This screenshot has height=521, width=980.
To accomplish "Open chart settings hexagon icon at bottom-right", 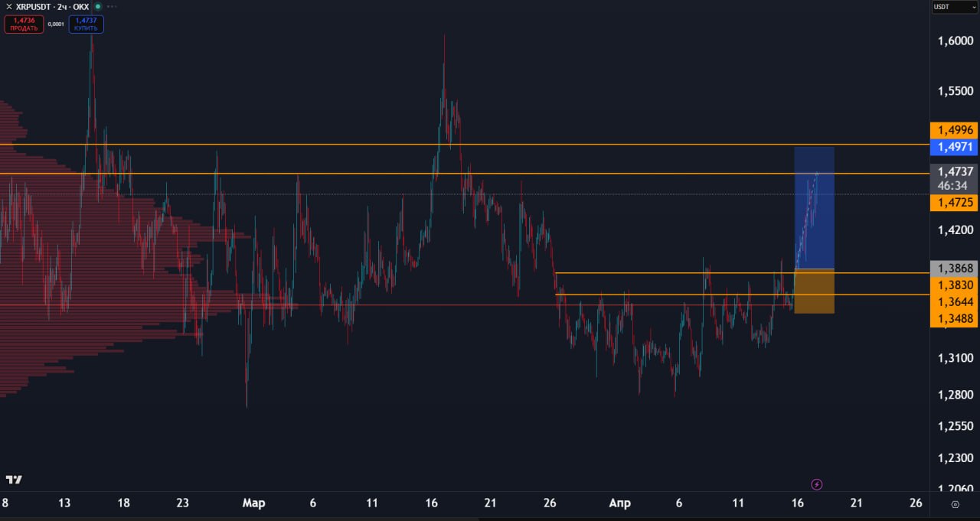I will 955,504.
